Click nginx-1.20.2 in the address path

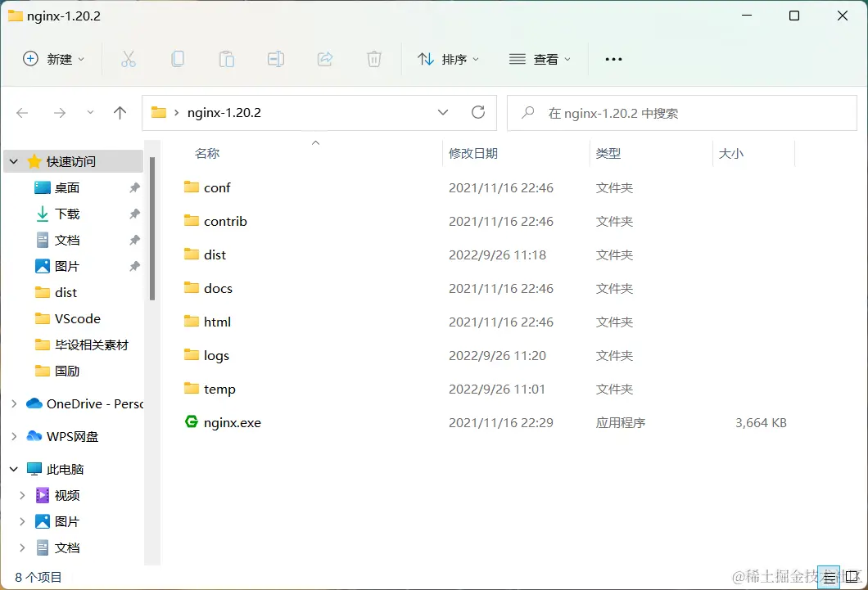224,112
